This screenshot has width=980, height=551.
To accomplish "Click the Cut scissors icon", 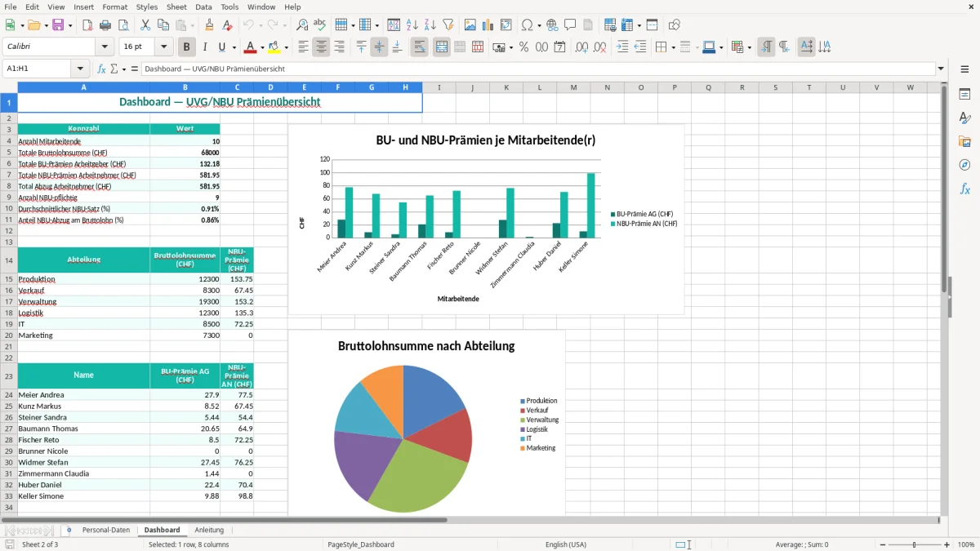I will [145, 25].
